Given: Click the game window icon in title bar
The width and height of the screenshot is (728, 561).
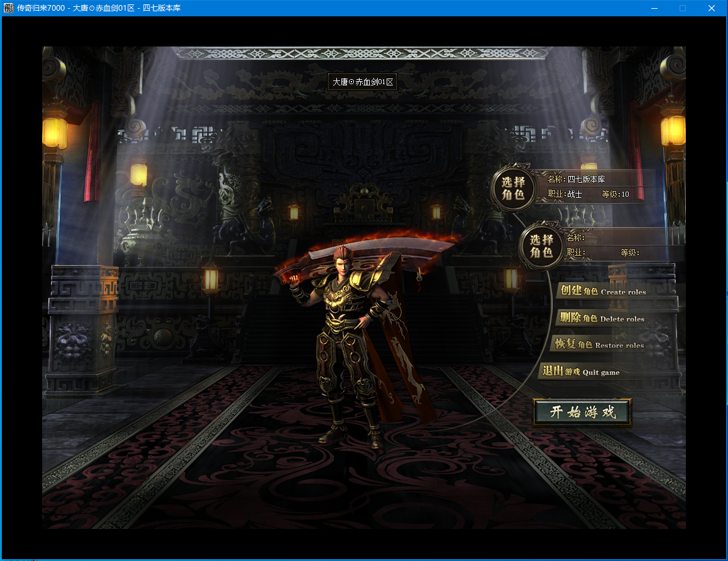Looking at the screenshot, I should (x=9, y=8).
